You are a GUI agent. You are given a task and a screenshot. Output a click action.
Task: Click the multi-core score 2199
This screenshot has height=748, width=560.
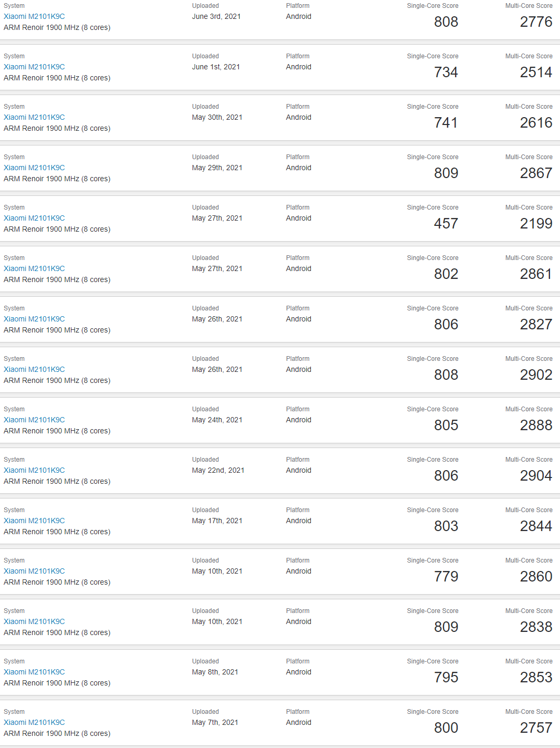tap(536, 224)
